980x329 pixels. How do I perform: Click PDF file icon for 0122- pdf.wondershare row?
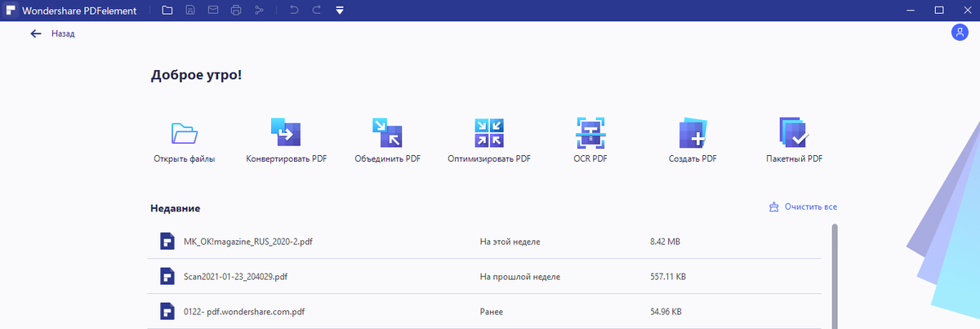(x=167, y=312)
